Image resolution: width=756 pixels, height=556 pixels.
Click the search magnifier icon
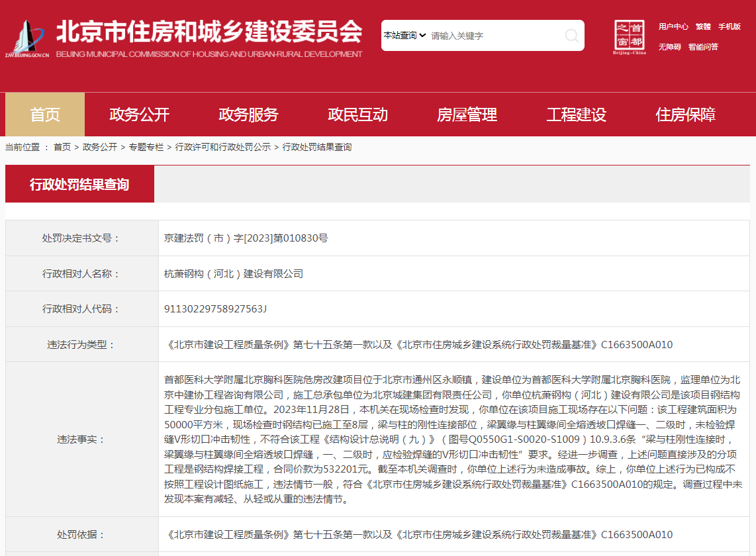point(571,35)
